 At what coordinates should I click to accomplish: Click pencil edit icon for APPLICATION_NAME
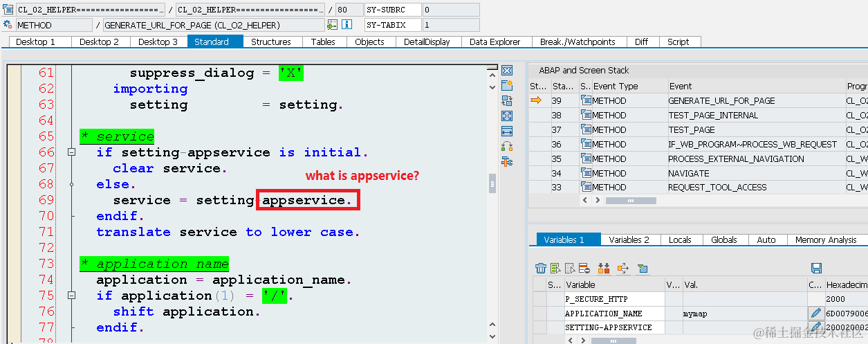point(816,314)
